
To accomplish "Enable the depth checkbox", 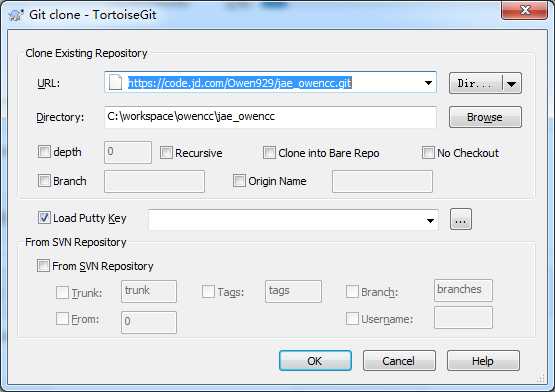I will tap(44, 152).
